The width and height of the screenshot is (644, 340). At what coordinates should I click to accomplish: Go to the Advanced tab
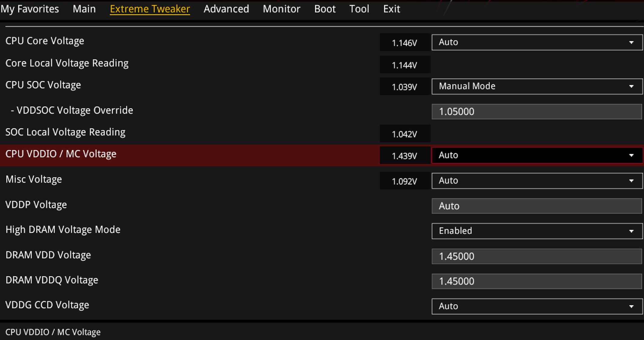coord(226,9)
